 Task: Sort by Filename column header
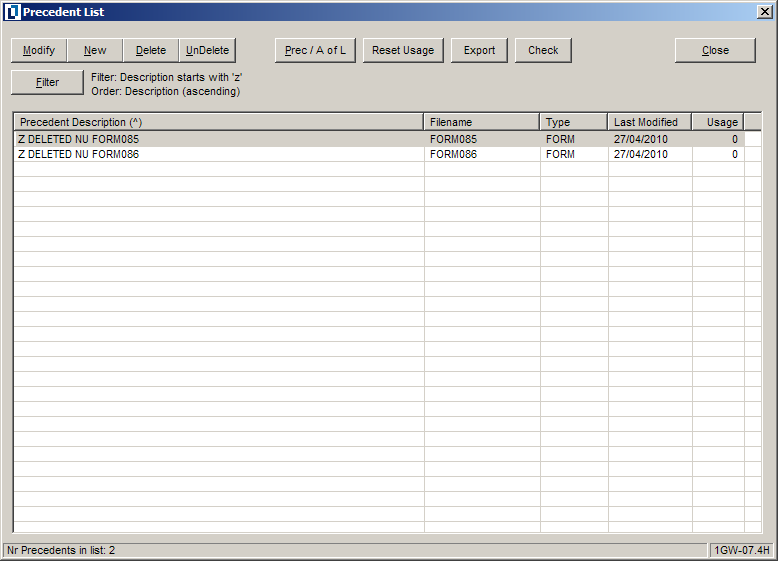click(x=482, y=122)
